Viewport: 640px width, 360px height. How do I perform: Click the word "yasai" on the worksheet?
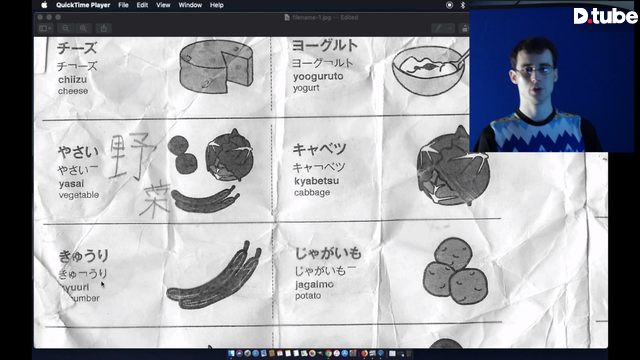(x=71, y=184)
